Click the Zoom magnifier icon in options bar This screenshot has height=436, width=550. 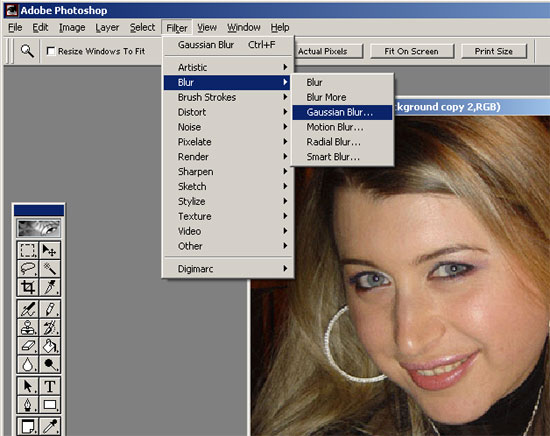point(27,51)
